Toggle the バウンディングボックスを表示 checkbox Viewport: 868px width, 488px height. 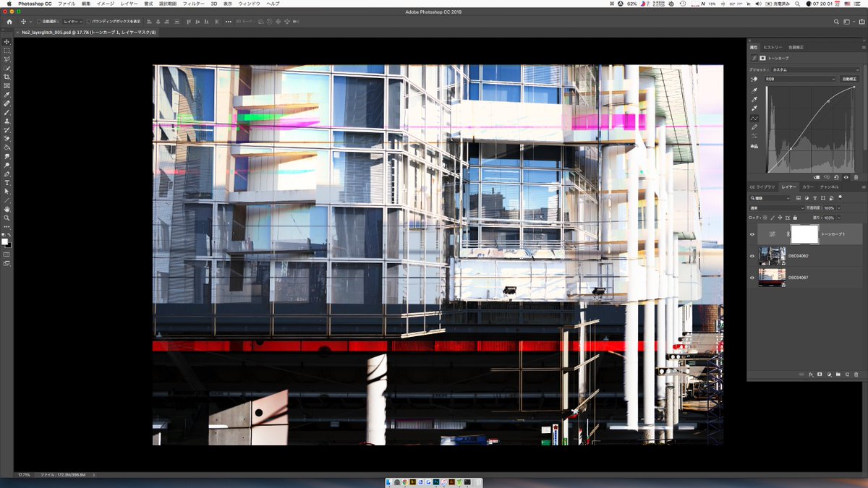coord(89,22)
